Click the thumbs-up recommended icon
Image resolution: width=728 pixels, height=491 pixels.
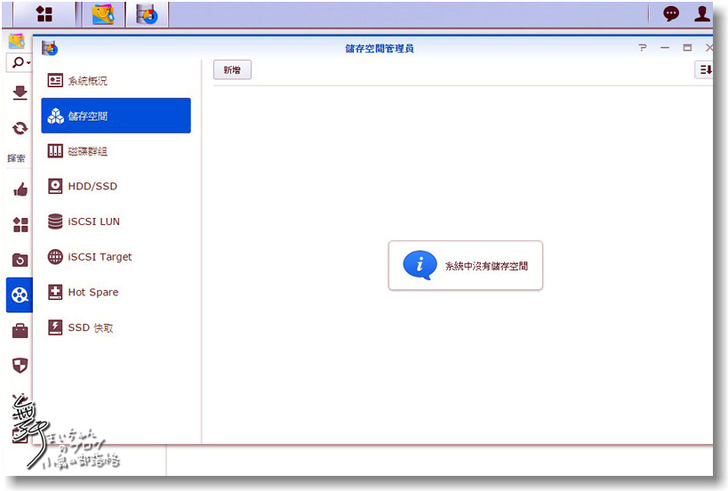pyautogui.click(x=20, y=189)
